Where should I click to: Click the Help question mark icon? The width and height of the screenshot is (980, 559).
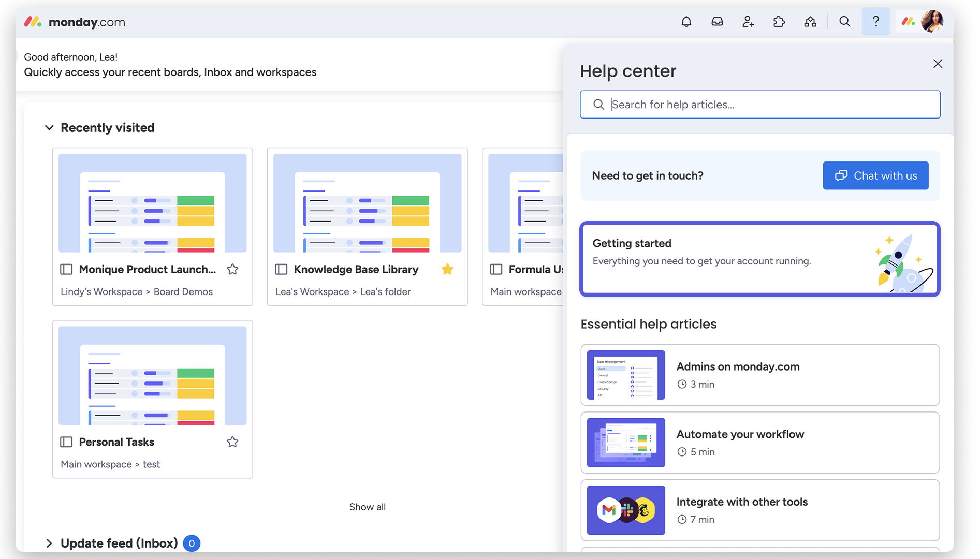(875, 22)
